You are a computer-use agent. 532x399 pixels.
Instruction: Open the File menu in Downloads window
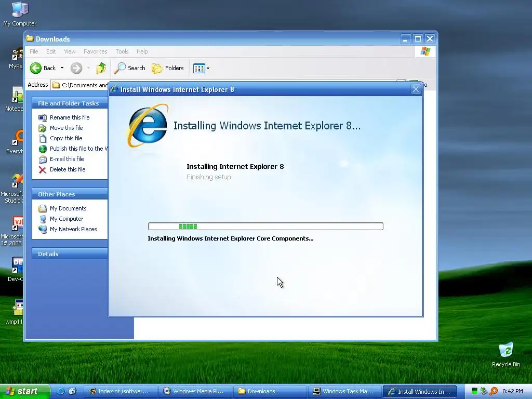[x=34, y=51]
